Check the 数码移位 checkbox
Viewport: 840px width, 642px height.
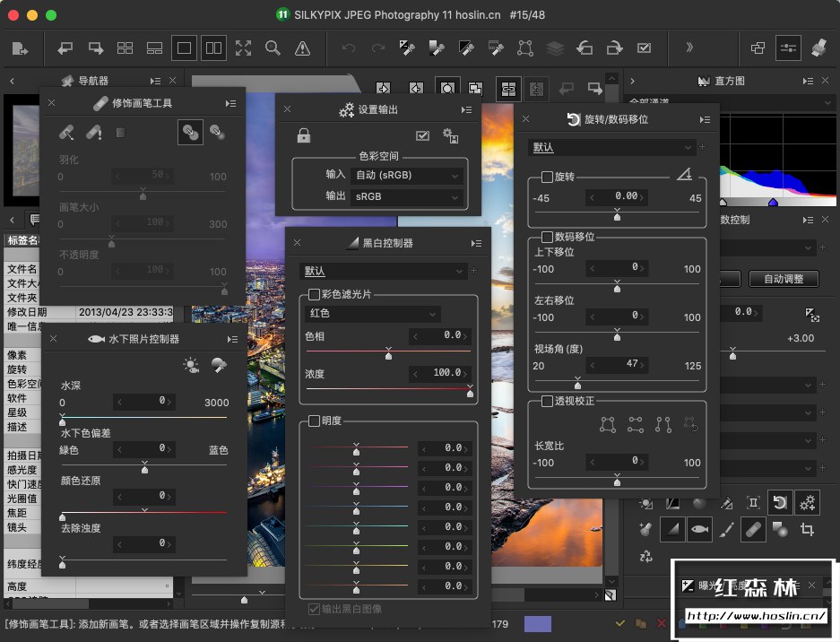(x=547, y=237)
